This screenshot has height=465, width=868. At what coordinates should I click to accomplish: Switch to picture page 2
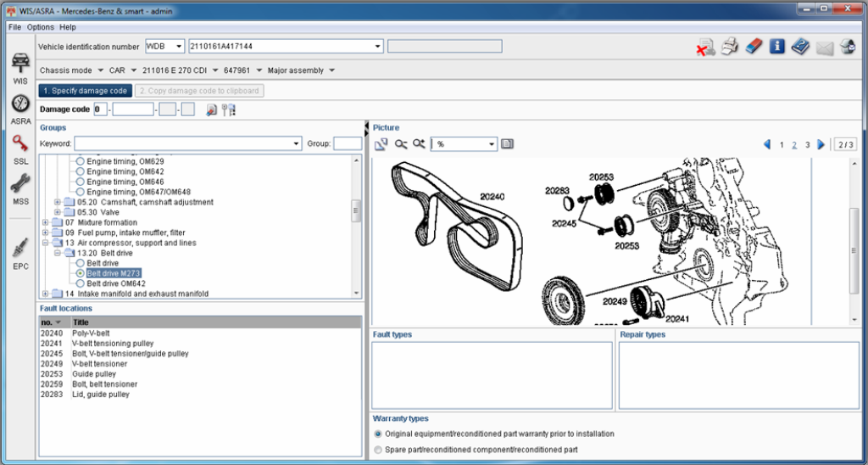(x=794, y=145)
